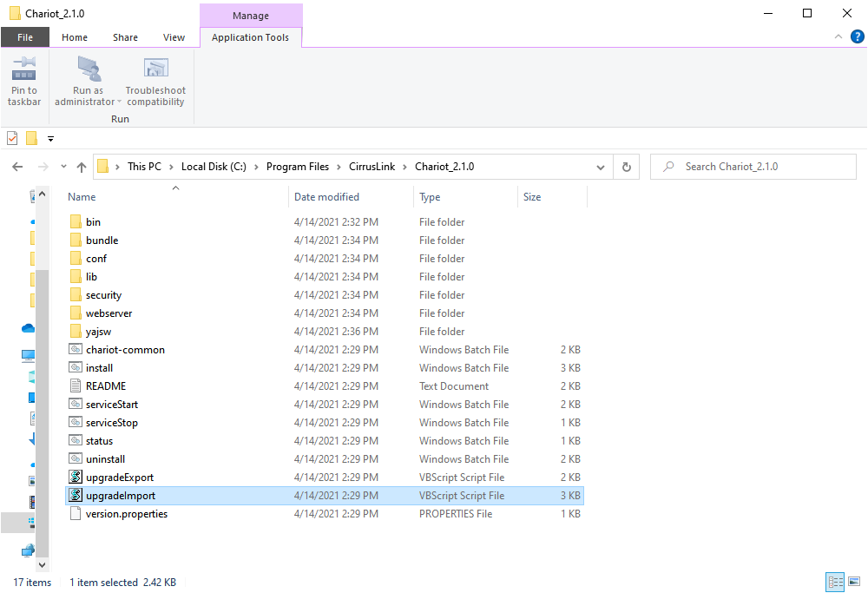This screenshot has height=593, width=868.
Task: Click the upgradeImport VBScript icon
Action: pyautogui.click(x=76, y=496)
